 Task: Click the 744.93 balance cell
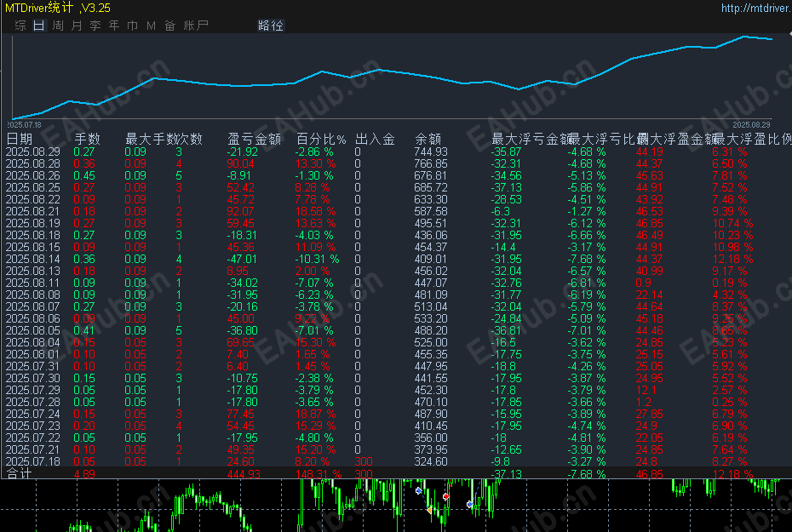[x=431, y=152]
